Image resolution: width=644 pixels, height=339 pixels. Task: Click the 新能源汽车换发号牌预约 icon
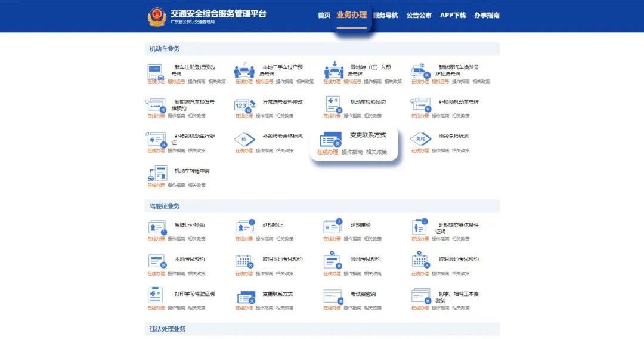pos(156,106)
